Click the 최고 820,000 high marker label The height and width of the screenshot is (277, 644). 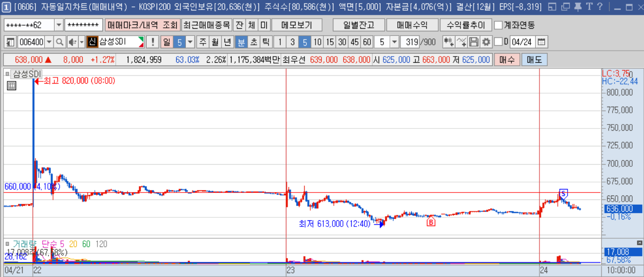pos(74,81)
